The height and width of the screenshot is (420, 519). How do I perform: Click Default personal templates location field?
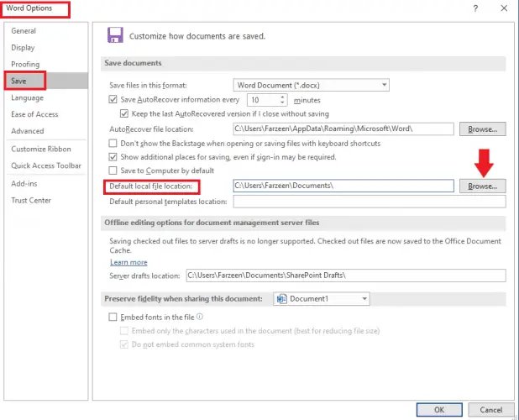[370, 202]
